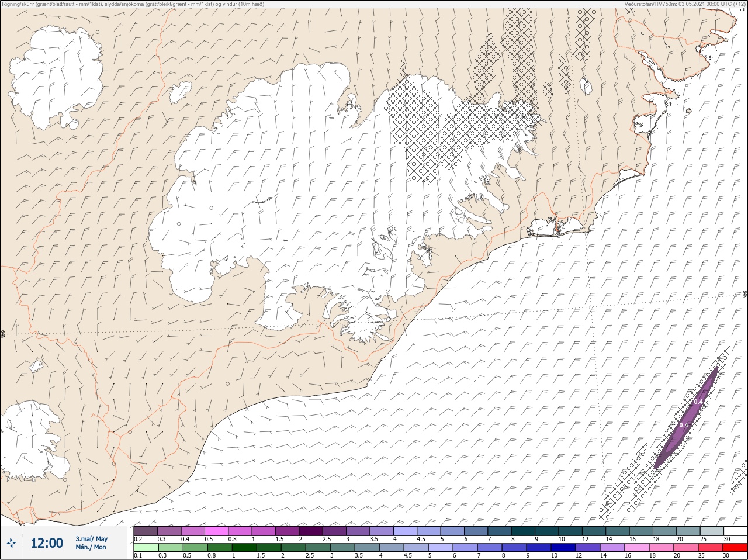Click the upper 0.4 label in purple precipitation area
The image size is (748, 560).
698,402
